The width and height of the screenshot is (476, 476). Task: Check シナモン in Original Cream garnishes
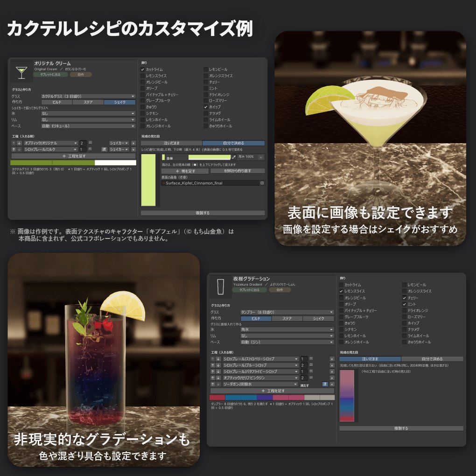point(143,113)
